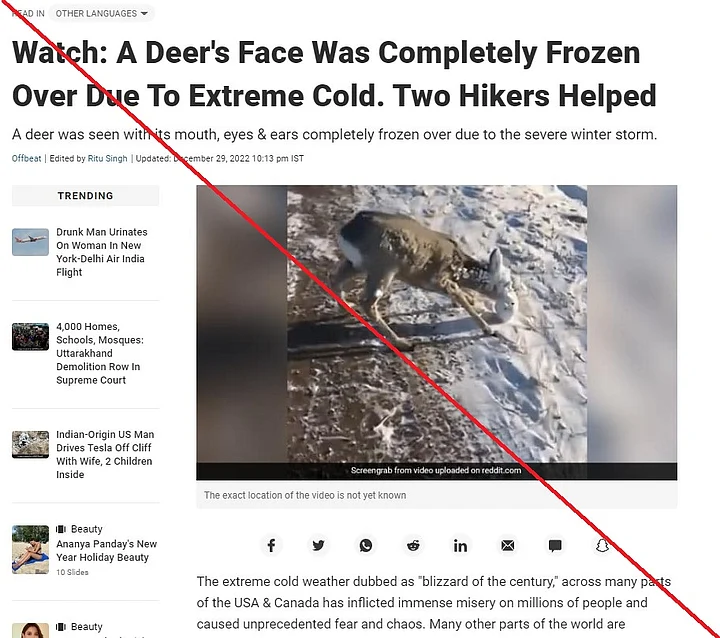Click Uttarakhand crowd thumbnail

pos(30,337)
